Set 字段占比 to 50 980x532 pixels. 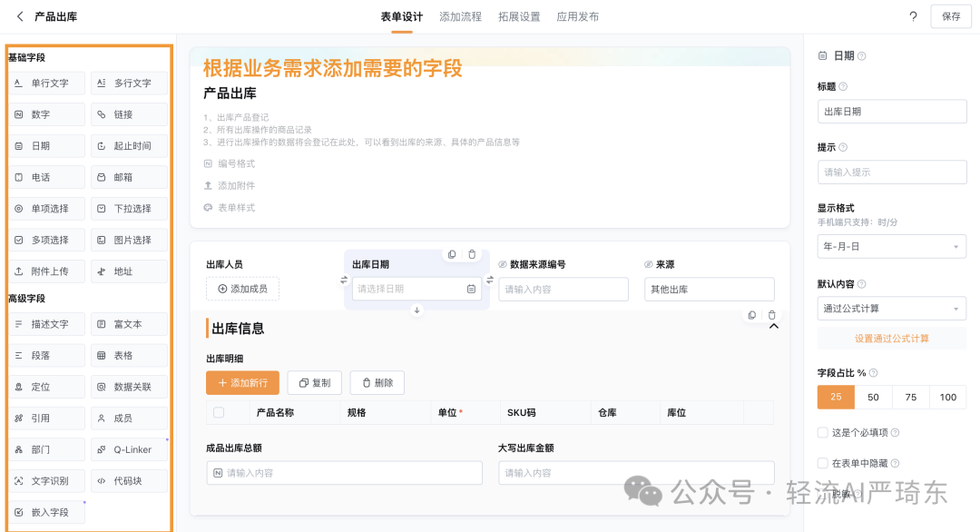872,397
